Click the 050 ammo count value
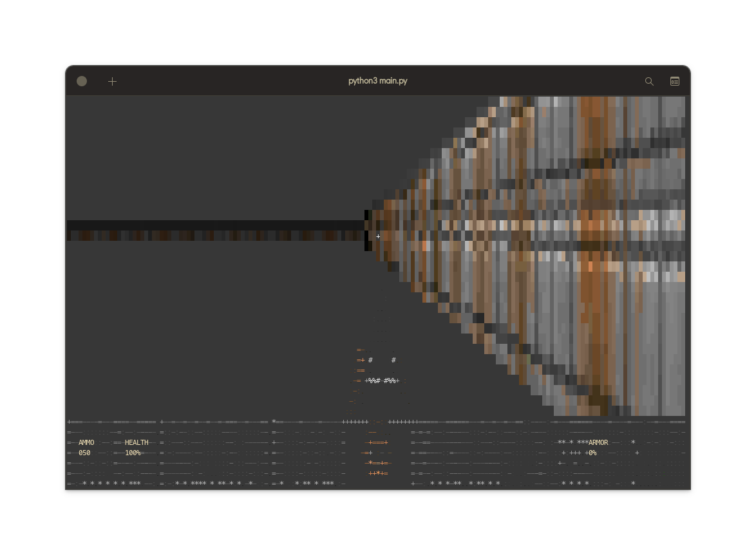756x555 pixels. click(x=84, y=453)
